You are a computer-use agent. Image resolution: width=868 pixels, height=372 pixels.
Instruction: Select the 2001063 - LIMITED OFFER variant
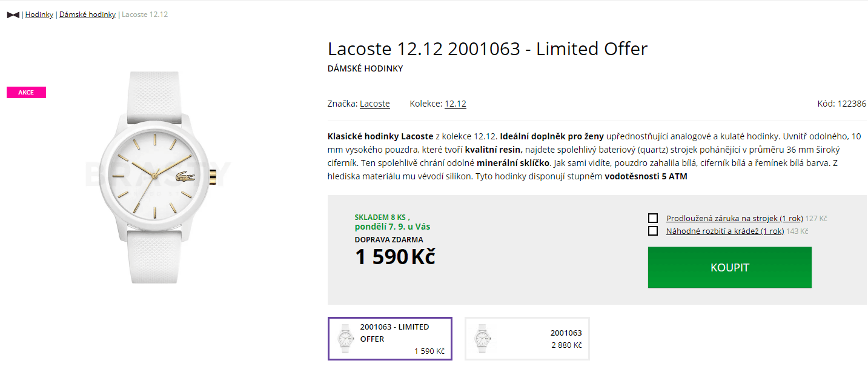389,338
